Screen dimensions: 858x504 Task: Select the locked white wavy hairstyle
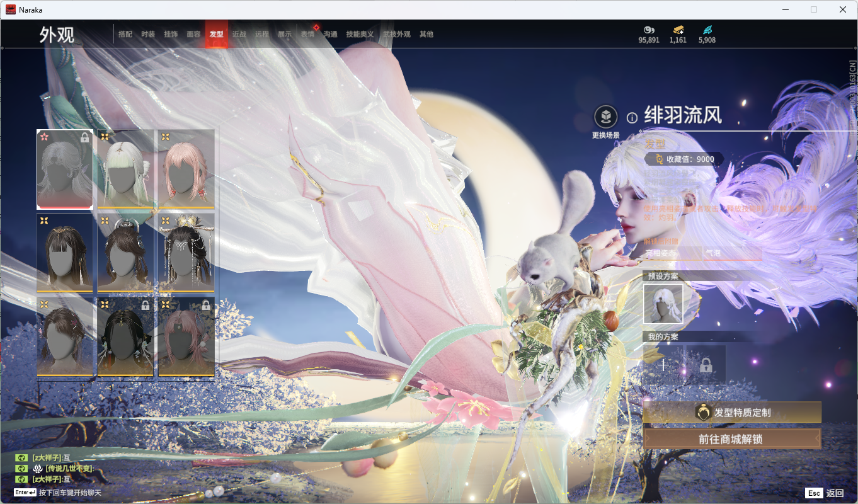(x=65, y=169)
